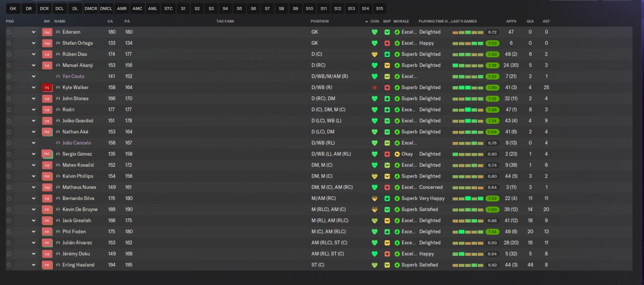Click the Int badge next to Erling Haaland
This screenshot has width=644, height=285.
[47, 265]
